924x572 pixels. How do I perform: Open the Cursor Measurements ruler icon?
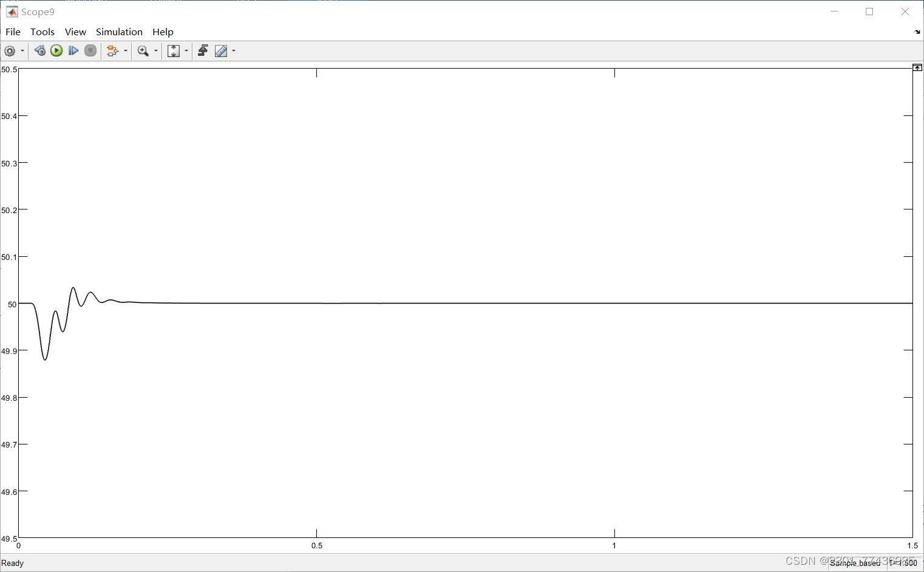[221, 51]
